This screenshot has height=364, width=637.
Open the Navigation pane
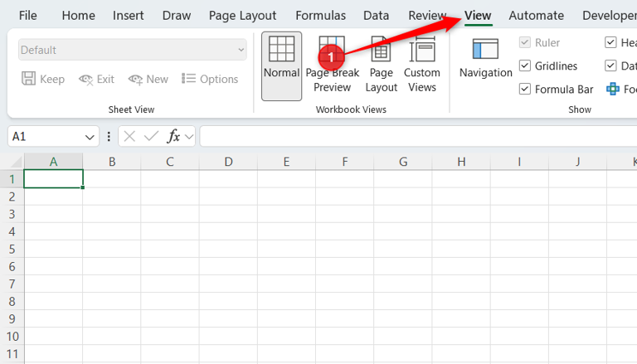[x=485, y=58]
